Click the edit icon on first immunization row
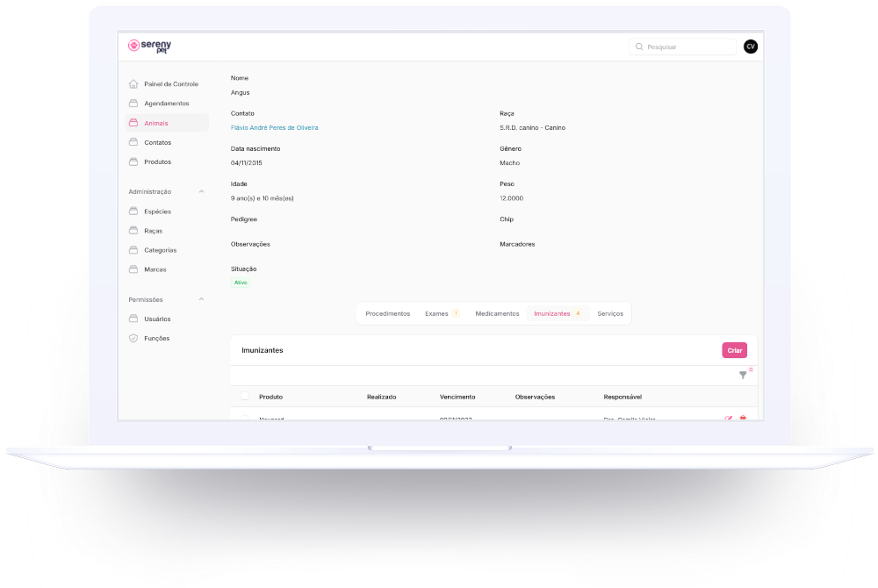878x588 pixels. (728, 418)
